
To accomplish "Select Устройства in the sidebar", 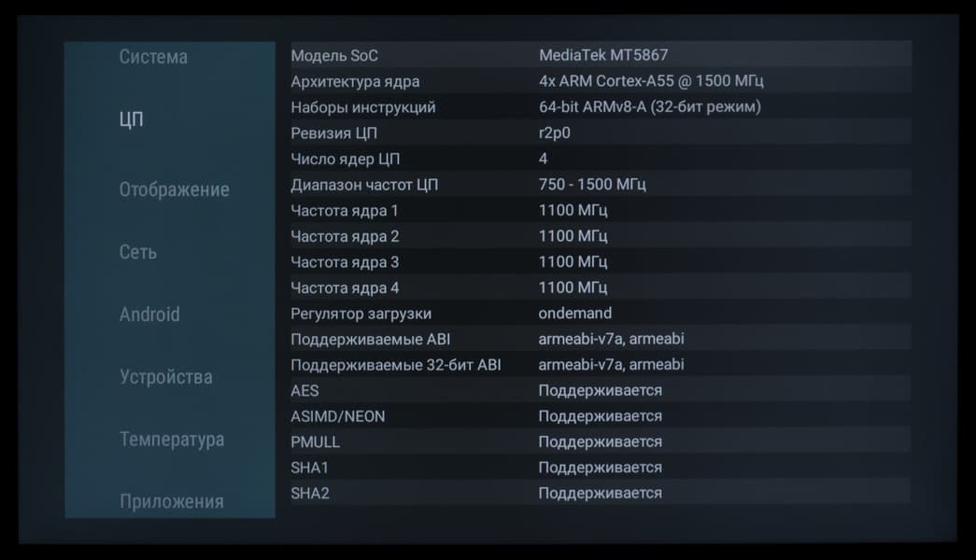I will (166, 377).
